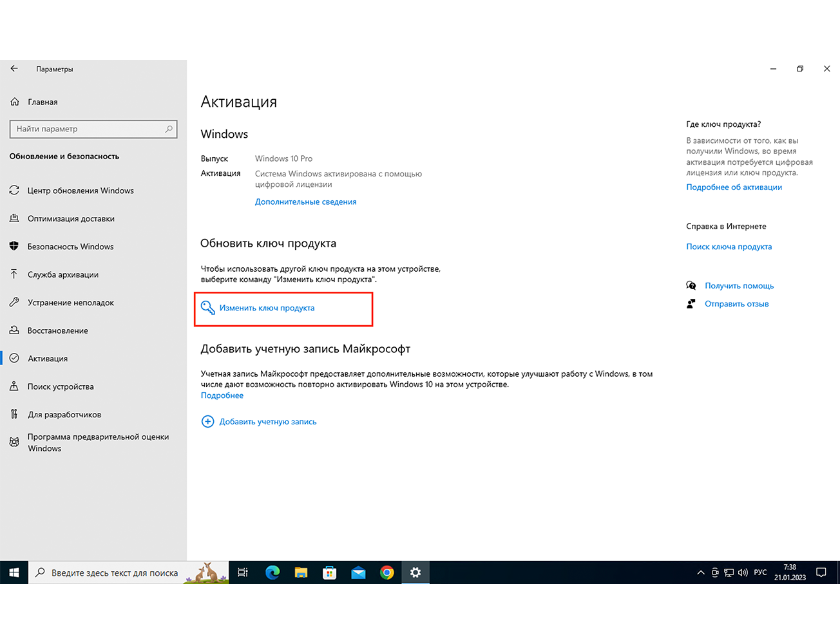Viewport: 840px width, 644px height.
Task: Click the Справка в Интернете heading
Action: coord(726,226)
